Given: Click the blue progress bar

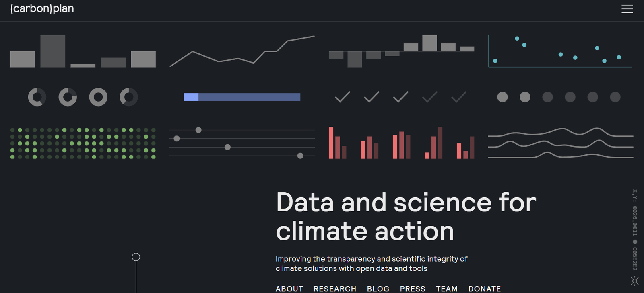Looking at the screenshot, I should [x=242, y=97].
